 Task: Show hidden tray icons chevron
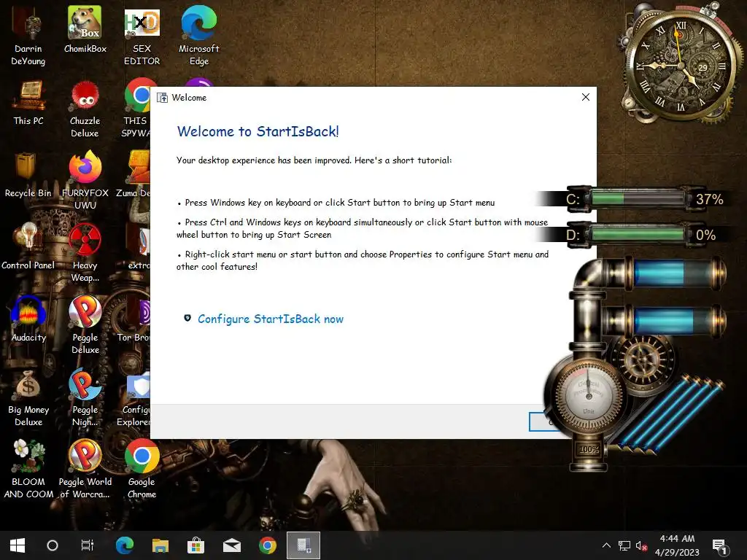(x=606, y=545)
